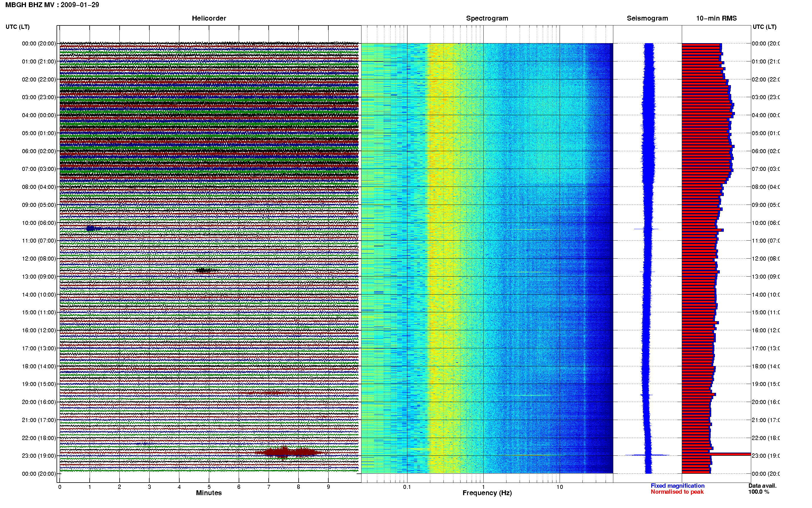Viewport: 812px width, 508px height.
Task: Click the left time label '07:00 (03:00)'
Action: pos(39,169)
